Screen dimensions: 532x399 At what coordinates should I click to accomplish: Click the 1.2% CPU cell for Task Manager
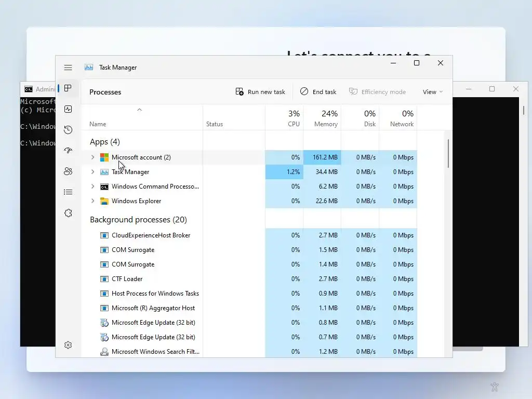(284, 172)
